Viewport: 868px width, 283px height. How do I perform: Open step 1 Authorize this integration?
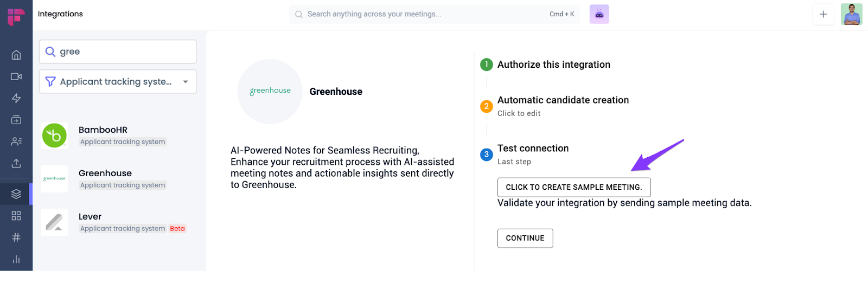click(553, 65)
